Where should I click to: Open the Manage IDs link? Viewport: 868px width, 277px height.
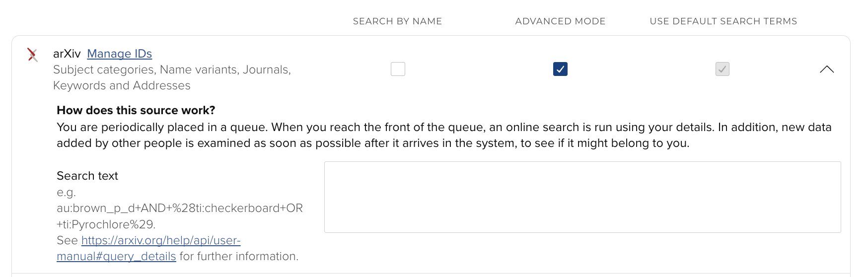click(119, 54)
